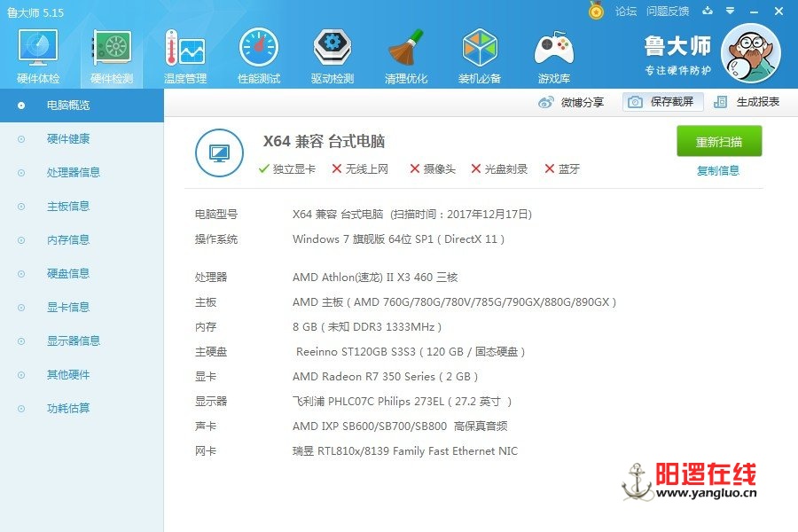Select 电脑概览 in the sidebar

click(x=82, y=106)
